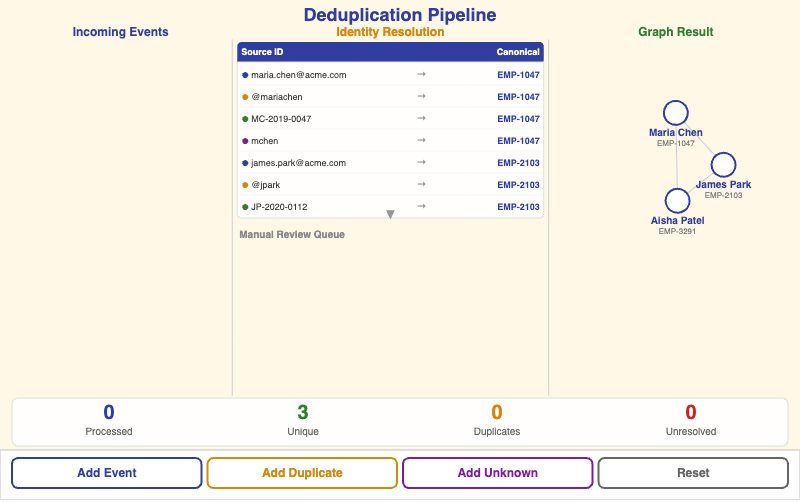Click the Add Unknown button

(x=497, y=473)
